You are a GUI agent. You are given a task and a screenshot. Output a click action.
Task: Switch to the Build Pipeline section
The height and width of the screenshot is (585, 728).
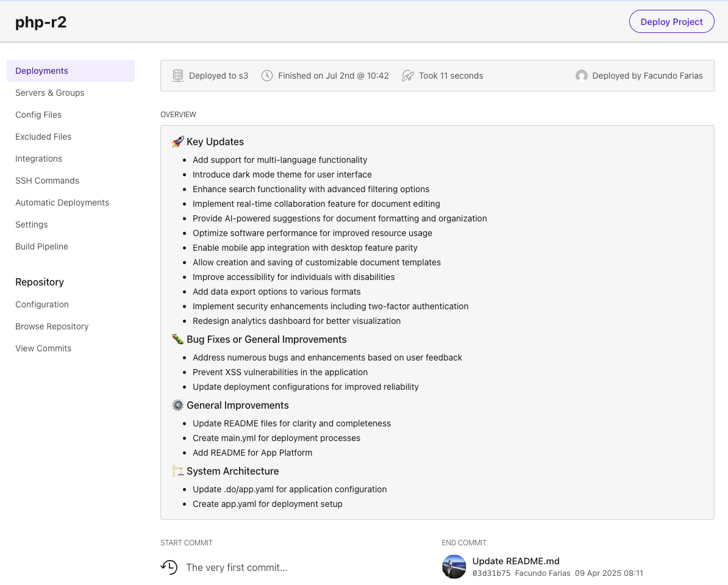click(x=41, y=246)
